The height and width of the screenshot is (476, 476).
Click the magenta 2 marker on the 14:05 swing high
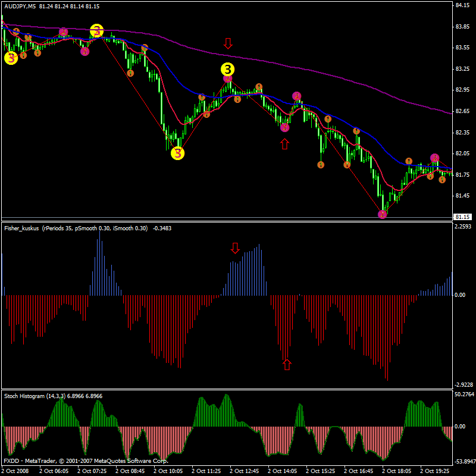[x=296, y=96]
